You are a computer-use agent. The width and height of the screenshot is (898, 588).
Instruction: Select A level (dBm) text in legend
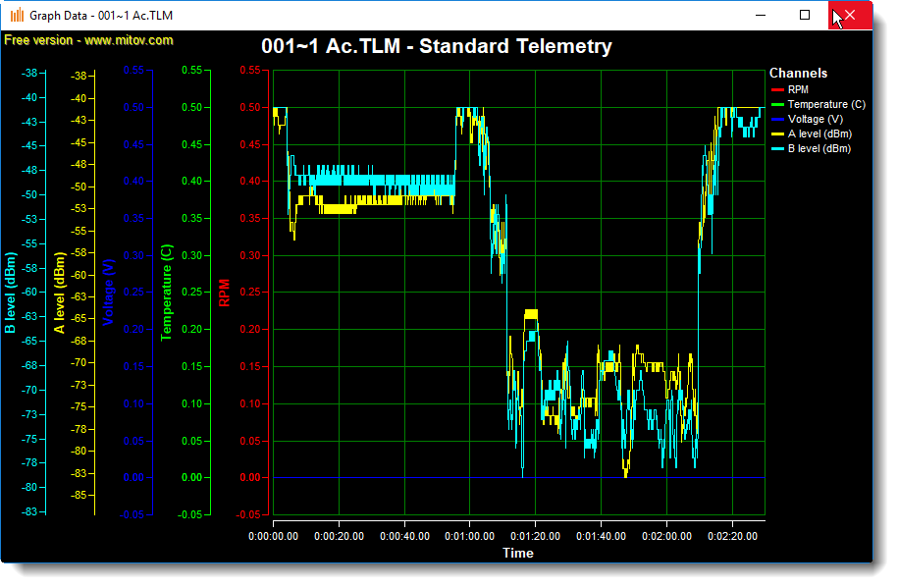[x=819, y=134]
